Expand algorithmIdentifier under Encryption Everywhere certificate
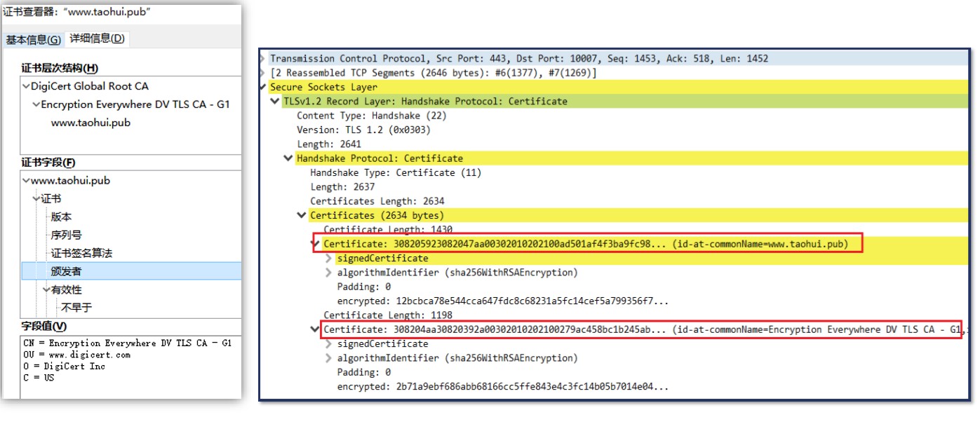The height and width of the screenshot is (424, 980). click(329, 358)
